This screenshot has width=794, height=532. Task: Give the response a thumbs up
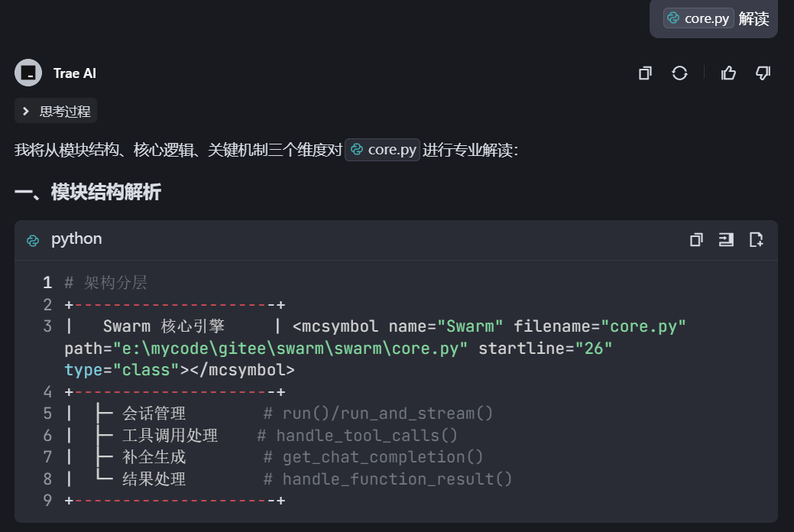[728, 73]
